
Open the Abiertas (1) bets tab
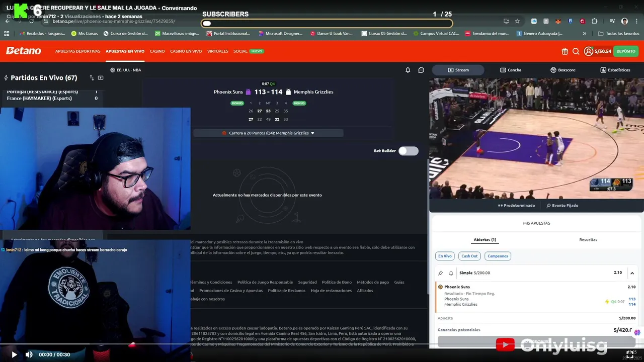pyautogui.click(x=485, y=240)
